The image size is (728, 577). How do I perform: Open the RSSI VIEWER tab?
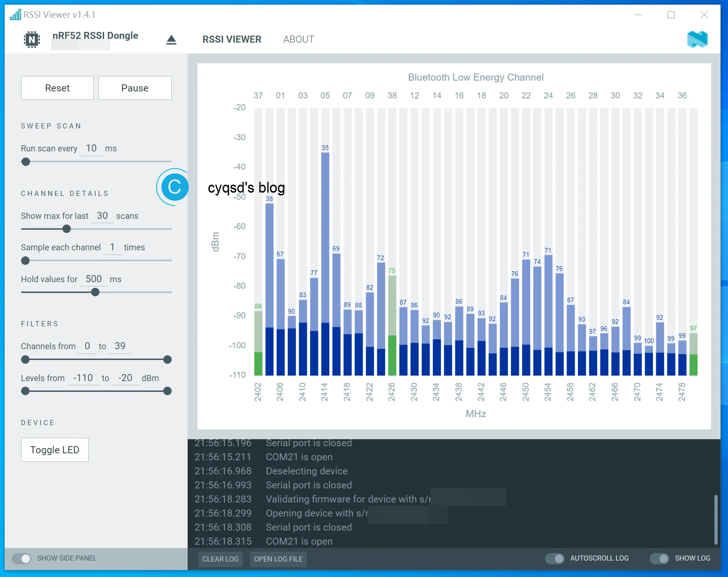232,39
